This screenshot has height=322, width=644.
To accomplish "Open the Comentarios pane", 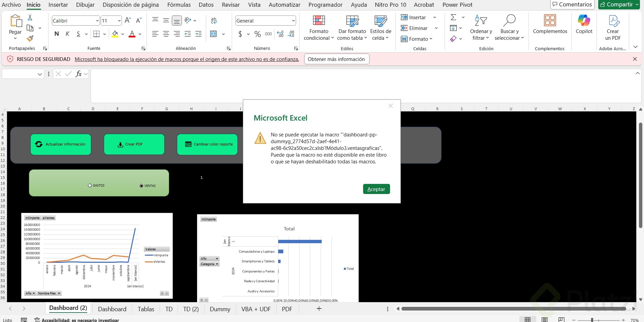I will coord(572,4).
